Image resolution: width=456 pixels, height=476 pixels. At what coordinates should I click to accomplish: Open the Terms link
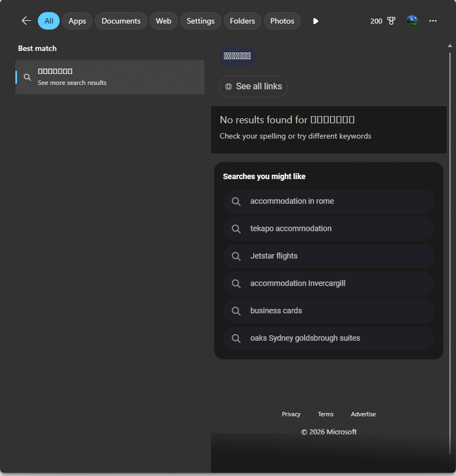326,414
